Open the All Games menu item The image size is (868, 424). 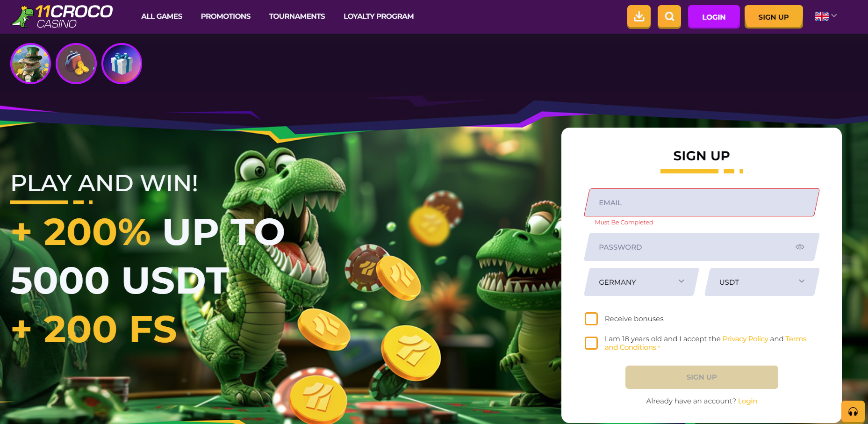click(162, 16)
